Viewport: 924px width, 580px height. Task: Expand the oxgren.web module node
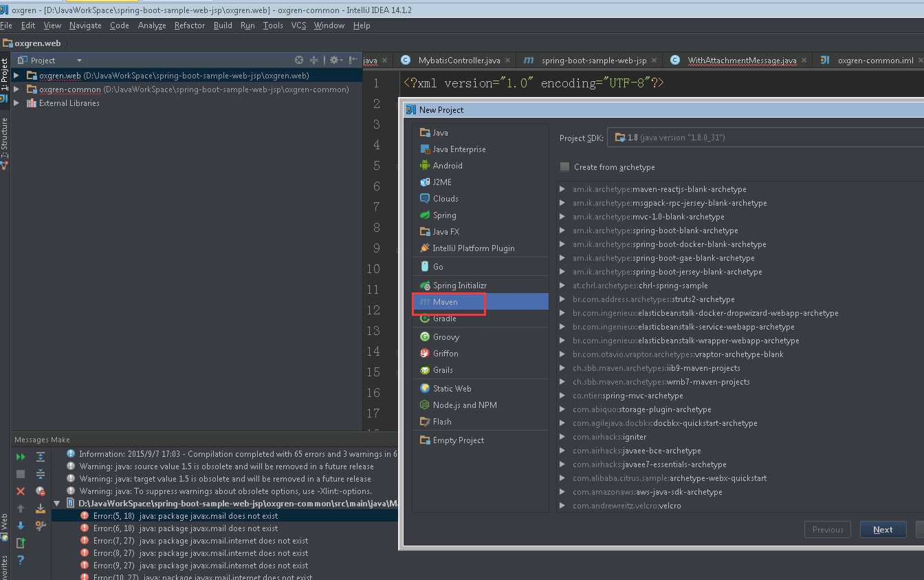coord(16,76)
